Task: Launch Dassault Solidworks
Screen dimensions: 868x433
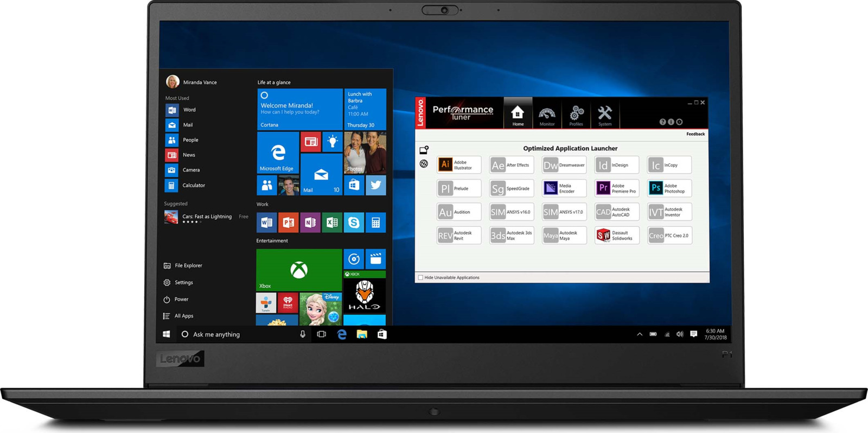Action: point(617,235)
